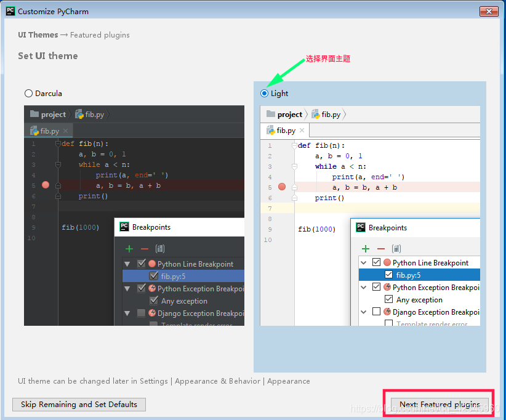The width and height of the screenshot is (506, 420).
Task: Click the Light preview project folder icon
Action: tap(271, 114)
